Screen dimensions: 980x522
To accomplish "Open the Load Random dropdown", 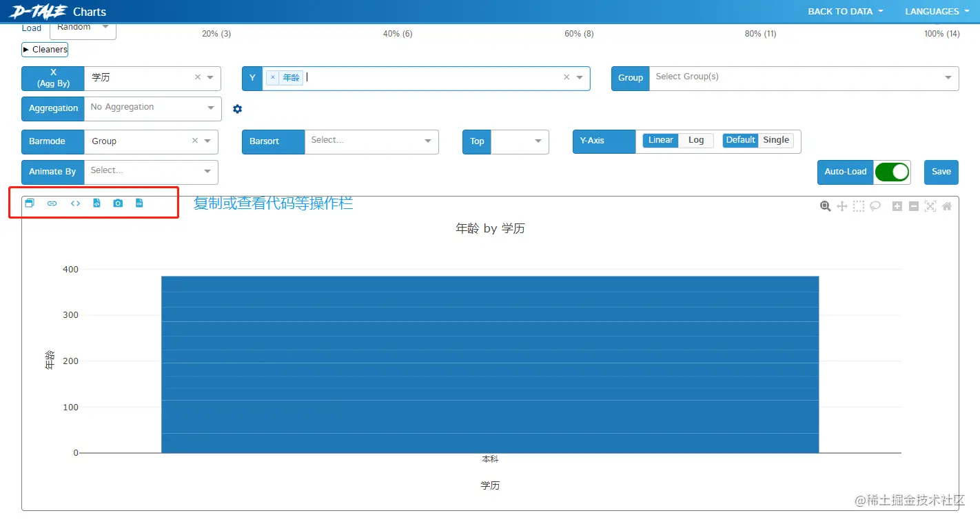I will (83, 28).
